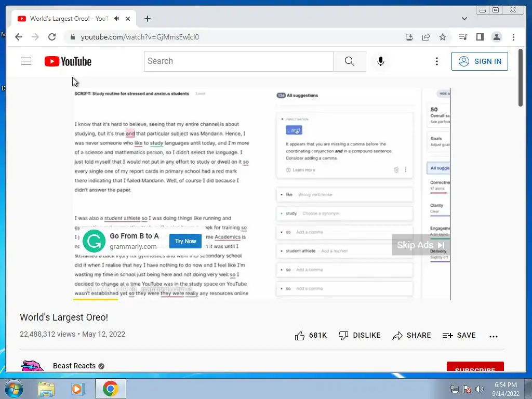Open more actions ellipsis under video

click(x=494, y=336)
